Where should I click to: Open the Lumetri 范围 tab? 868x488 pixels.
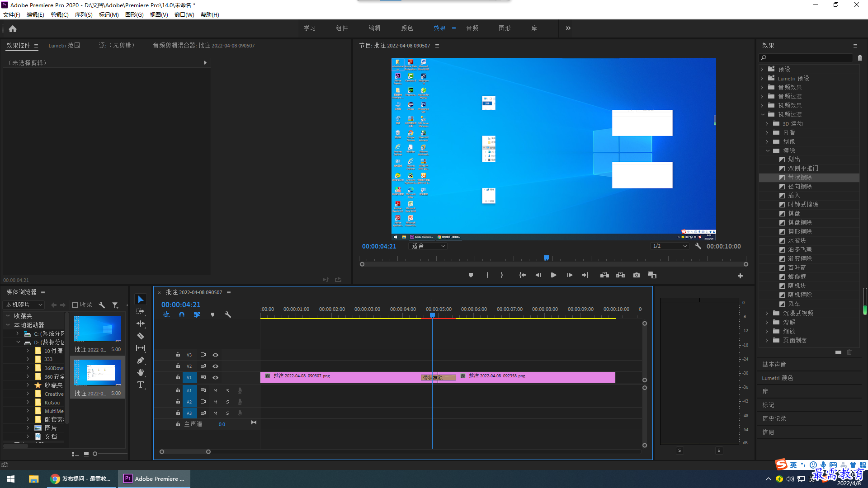[64, 46]
